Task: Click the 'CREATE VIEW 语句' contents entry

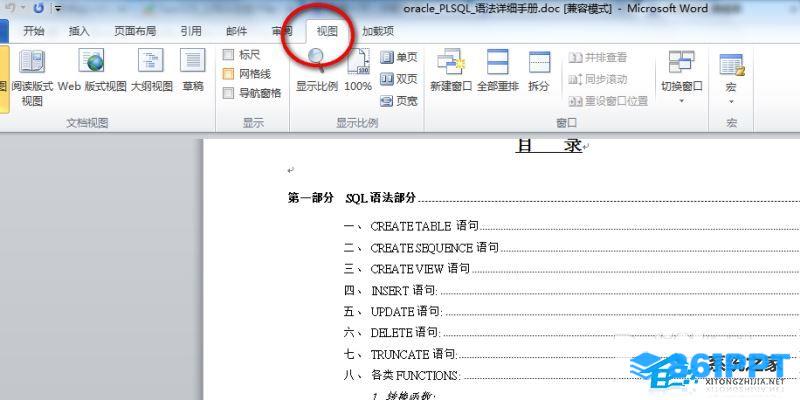Action: pos(420,268)
